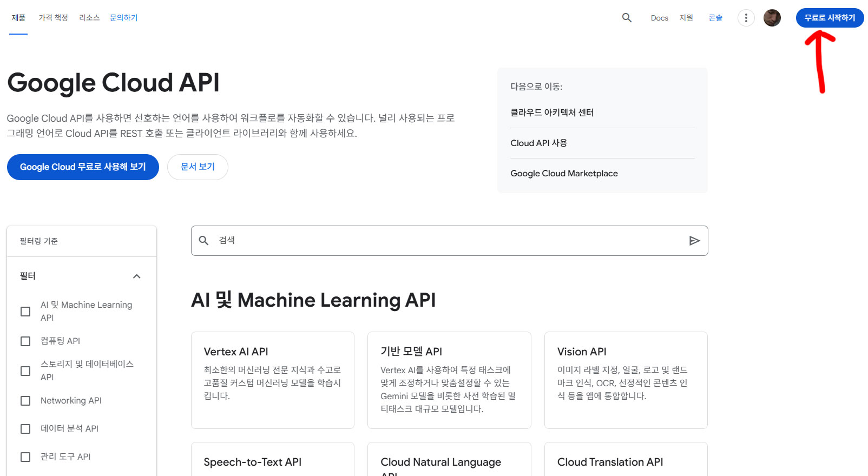Click Google Cloud 무료로 사용해 보기 button
This screenshot has height=476, width=868.
pyautogui.click(x=83, y=167)
